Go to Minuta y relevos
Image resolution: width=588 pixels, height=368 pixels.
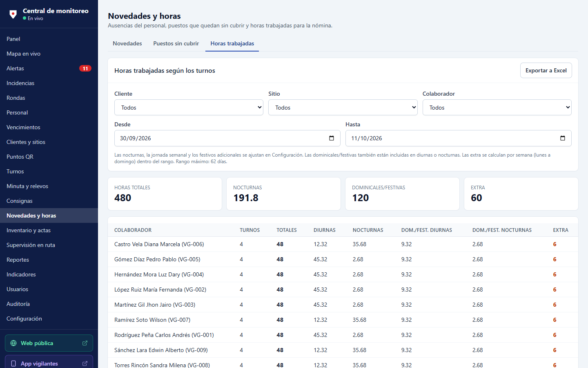click(49, 186)
